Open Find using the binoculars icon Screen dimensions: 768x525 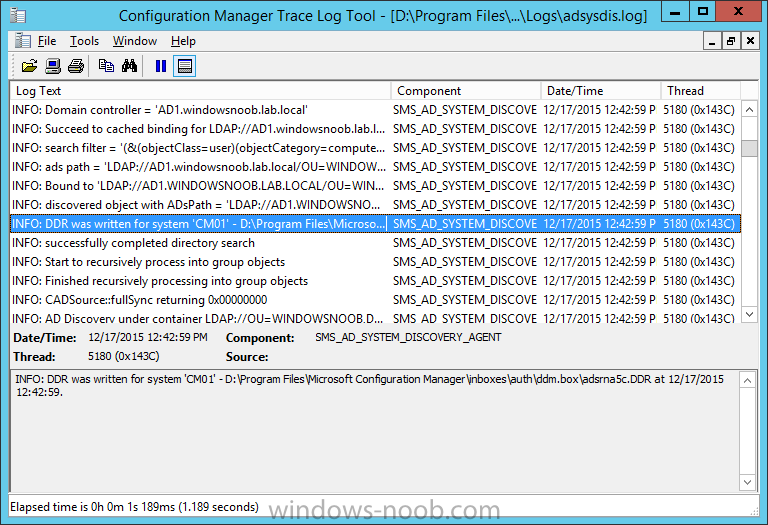coord(129,66)
